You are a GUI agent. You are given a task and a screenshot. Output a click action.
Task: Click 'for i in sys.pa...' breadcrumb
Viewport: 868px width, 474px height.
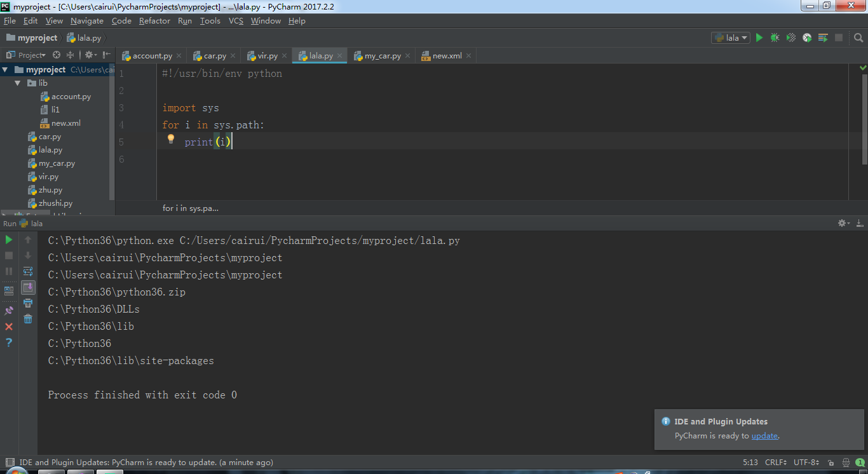point(191,208)
